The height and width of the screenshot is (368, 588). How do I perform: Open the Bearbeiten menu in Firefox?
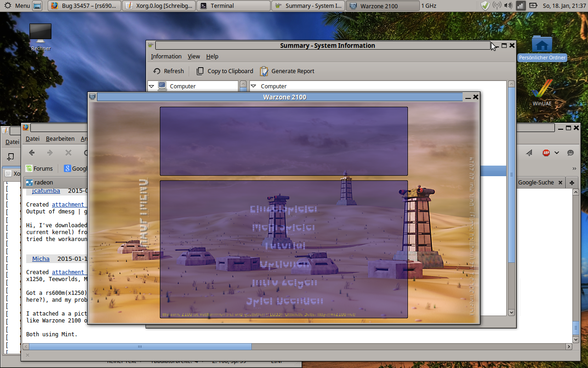click(x=60, y=138)
